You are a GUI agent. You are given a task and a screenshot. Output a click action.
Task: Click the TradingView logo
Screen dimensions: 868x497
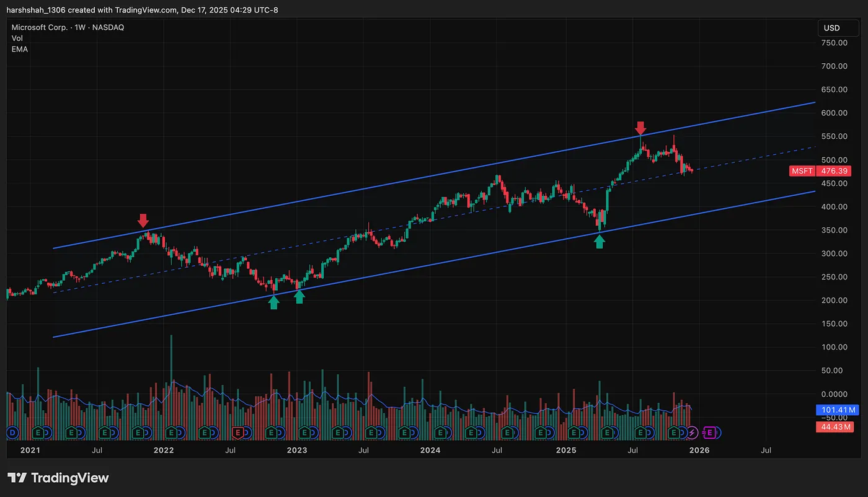[x=58, y=478]
